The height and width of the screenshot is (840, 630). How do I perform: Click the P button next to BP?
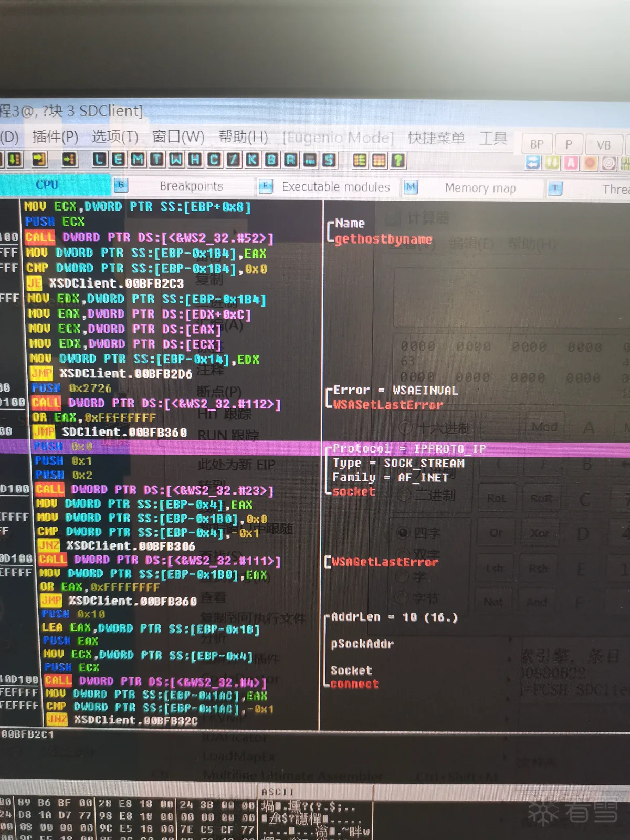point(569,144)
